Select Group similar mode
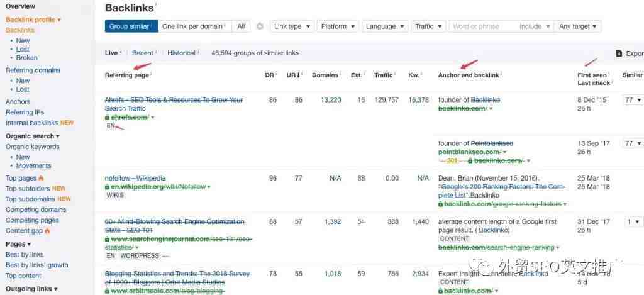Viewport: 644px width, 295px height. click(x=131, y=26)
